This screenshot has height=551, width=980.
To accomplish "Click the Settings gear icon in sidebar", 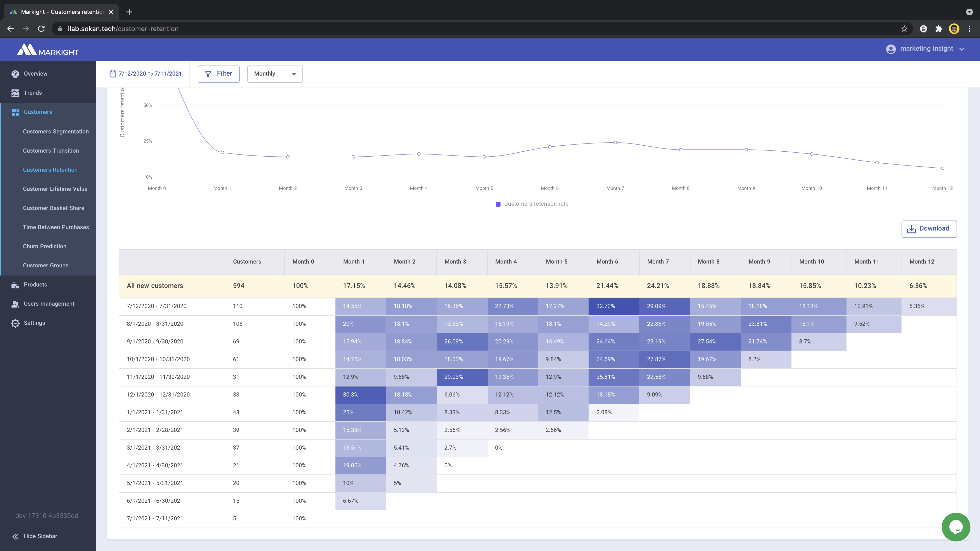I will coord(15,323).
